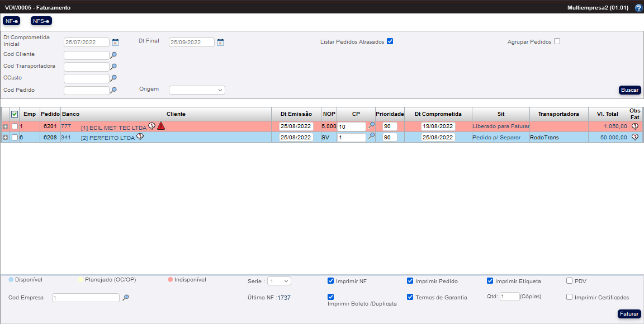Image resolution: width=644 pixels, height=324 pixels.
Task: Open the Origem dropdown
Action: coord(197,90)
